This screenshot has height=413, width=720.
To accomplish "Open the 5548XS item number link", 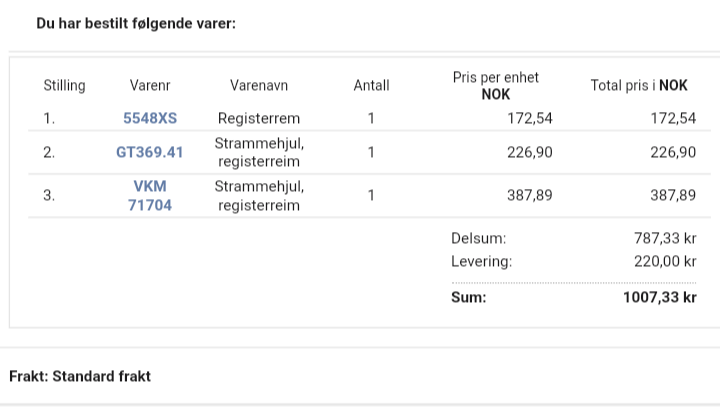I will tap(150, 118).
